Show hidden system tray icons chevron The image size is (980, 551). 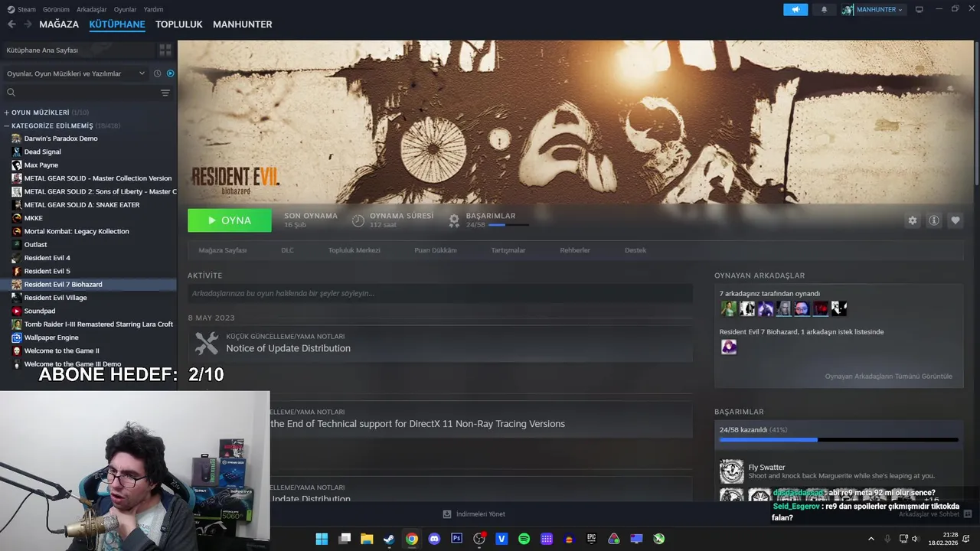(871, 539)
